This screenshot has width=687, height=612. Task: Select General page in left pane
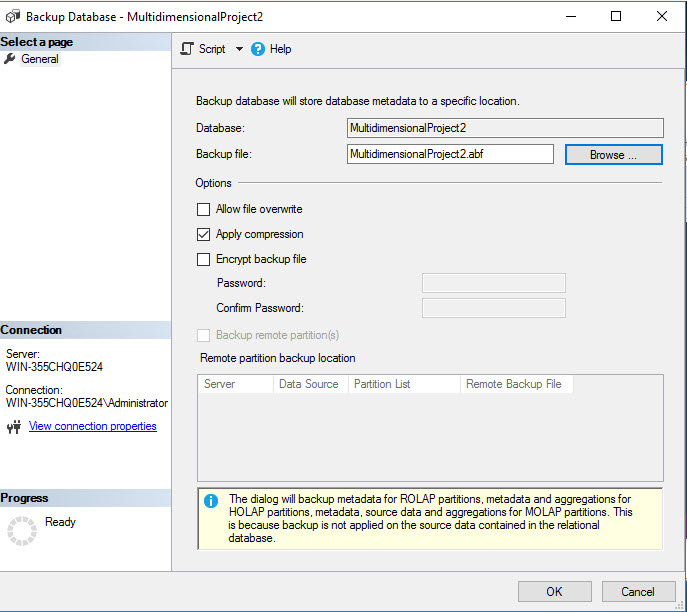coord(40,59)
